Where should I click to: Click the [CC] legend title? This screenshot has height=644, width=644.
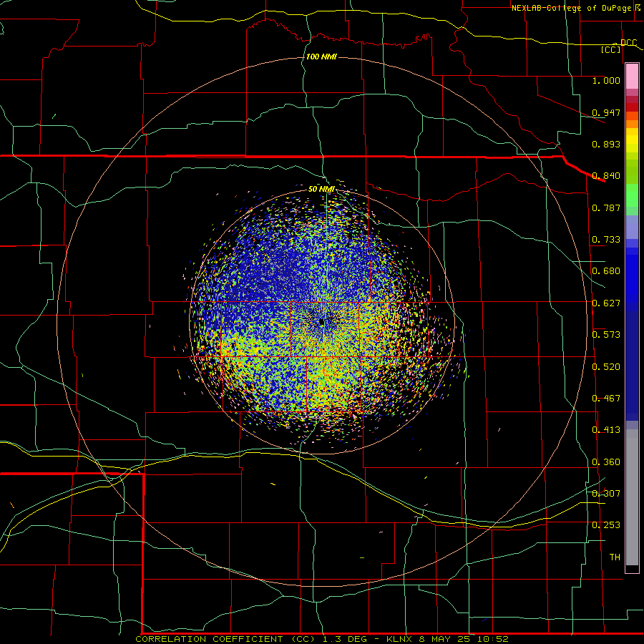click(x=611, y=49)
